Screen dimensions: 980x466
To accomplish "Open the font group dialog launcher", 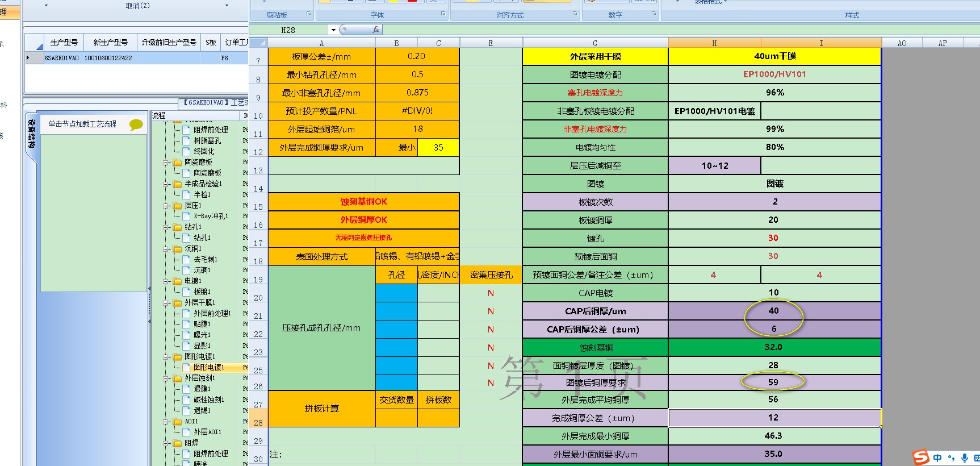I will (443, 14).
